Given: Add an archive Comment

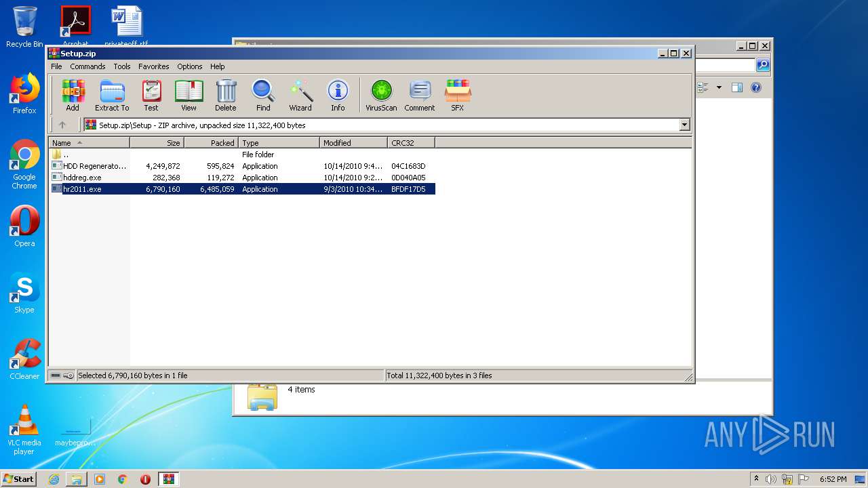Looking at the screenshot, I should click(x=420, y=95).
